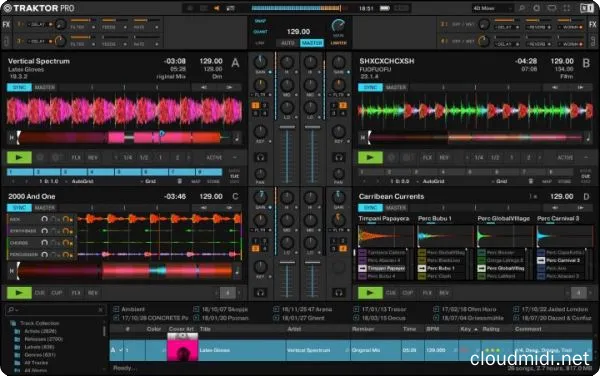Set Deck B as MASTER
600x376 pixels.
tap(396, 88)
